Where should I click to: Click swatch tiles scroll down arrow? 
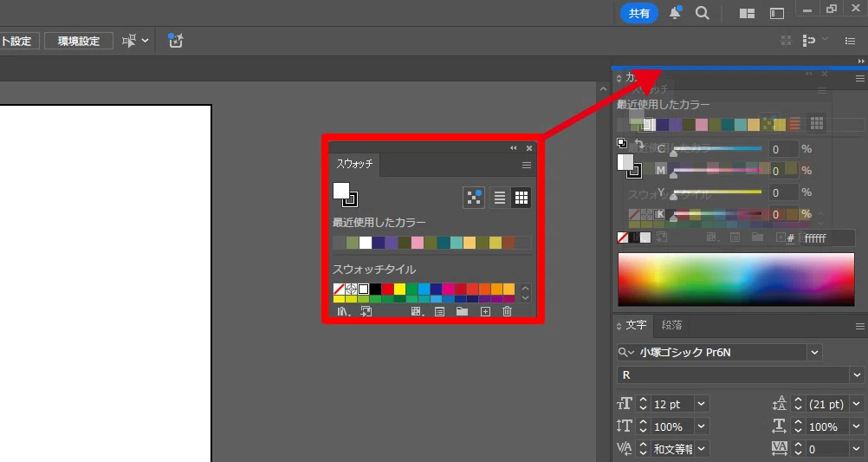point(525,298)
